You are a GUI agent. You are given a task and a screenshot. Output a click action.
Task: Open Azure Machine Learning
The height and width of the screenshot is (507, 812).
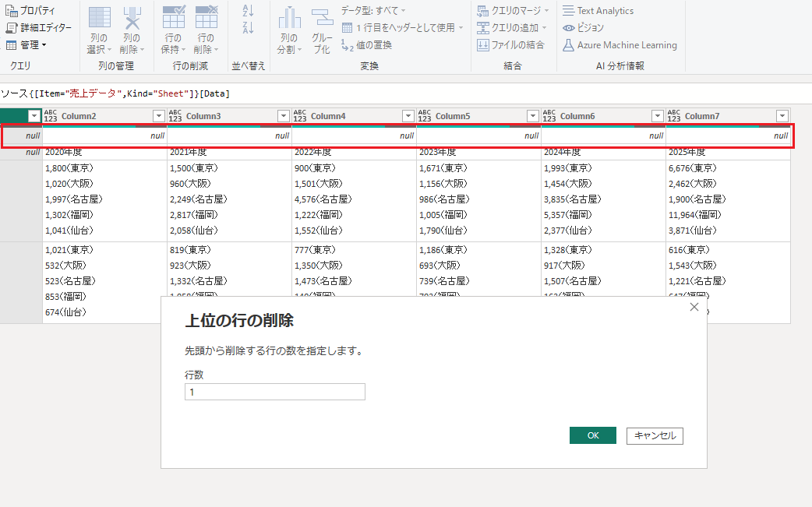(620, 45)
